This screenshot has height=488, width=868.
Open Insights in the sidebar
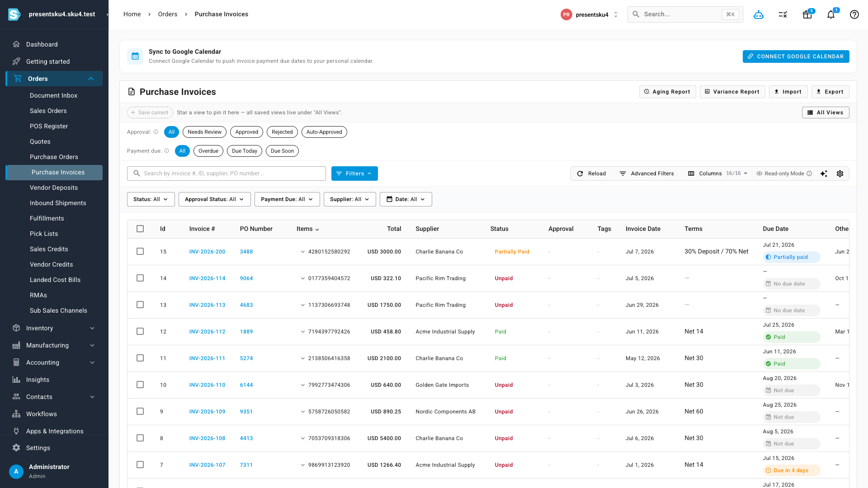[x=54, y=380]
